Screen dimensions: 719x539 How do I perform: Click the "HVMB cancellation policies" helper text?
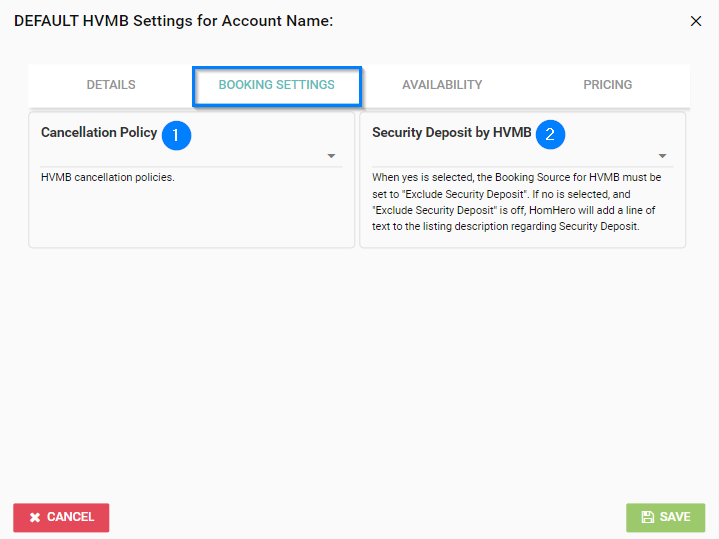[x=108, y=178]
